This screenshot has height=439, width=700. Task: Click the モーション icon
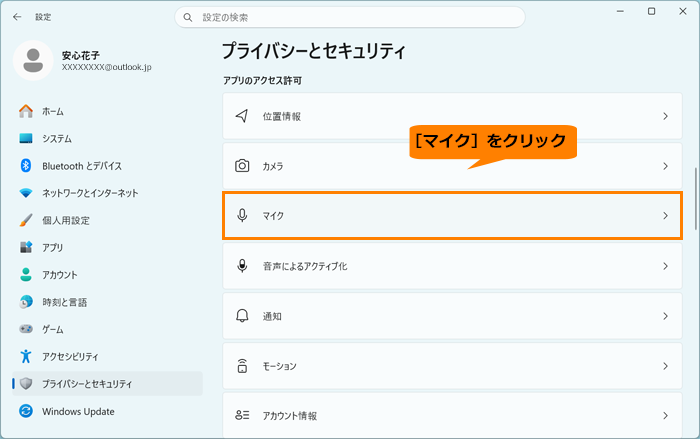click(242, 366)
